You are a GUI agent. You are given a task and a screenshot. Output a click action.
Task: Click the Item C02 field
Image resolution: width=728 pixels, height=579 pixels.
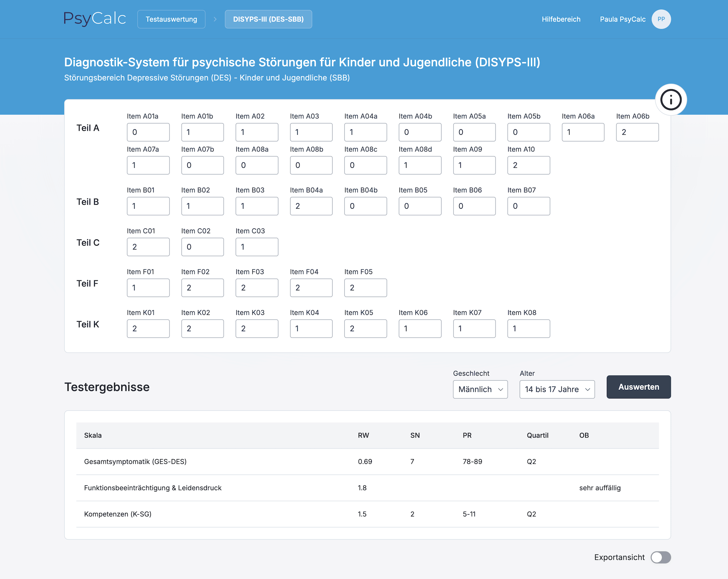202,247
